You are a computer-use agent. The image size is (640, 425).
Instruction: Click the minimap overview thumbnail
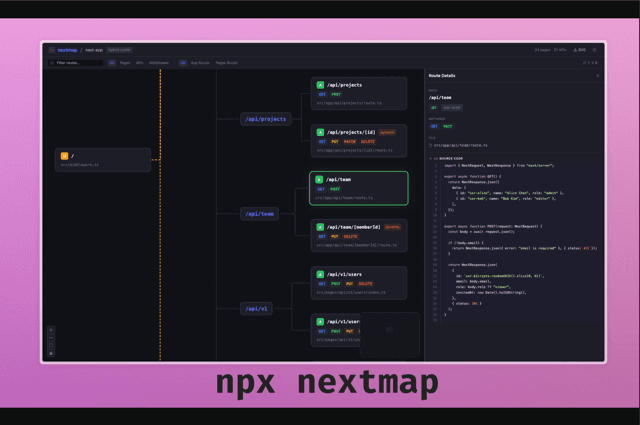(x=390, y=335)
